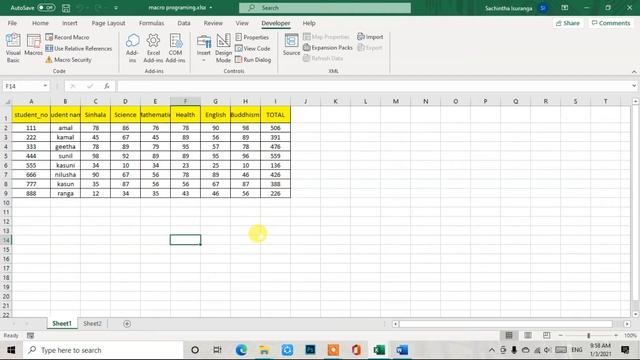The height and width of the screenshot is (360, 640).
Task: Open the Visual Basic editor
Action: click(x=13, y=48)
